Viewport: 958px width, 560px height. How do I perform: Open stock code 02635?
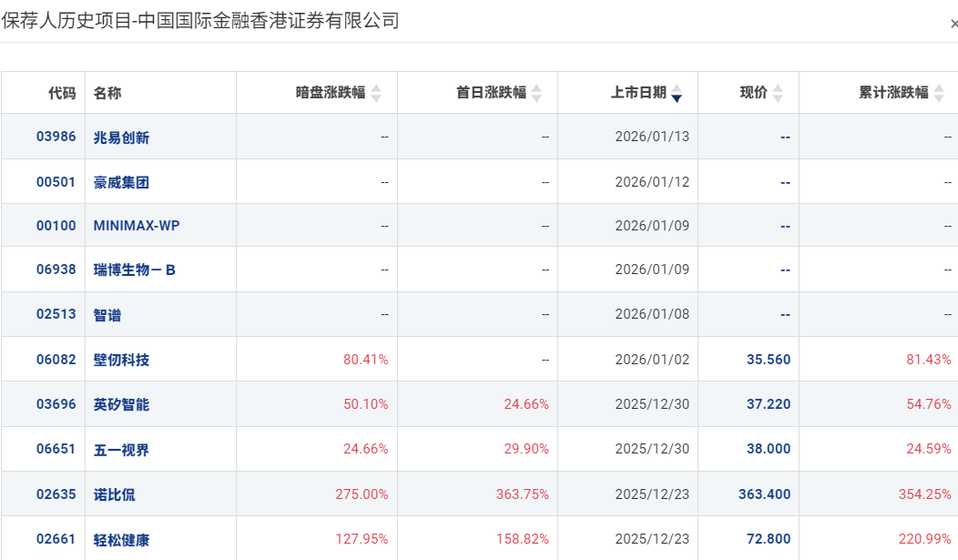[x=56, y=494]
